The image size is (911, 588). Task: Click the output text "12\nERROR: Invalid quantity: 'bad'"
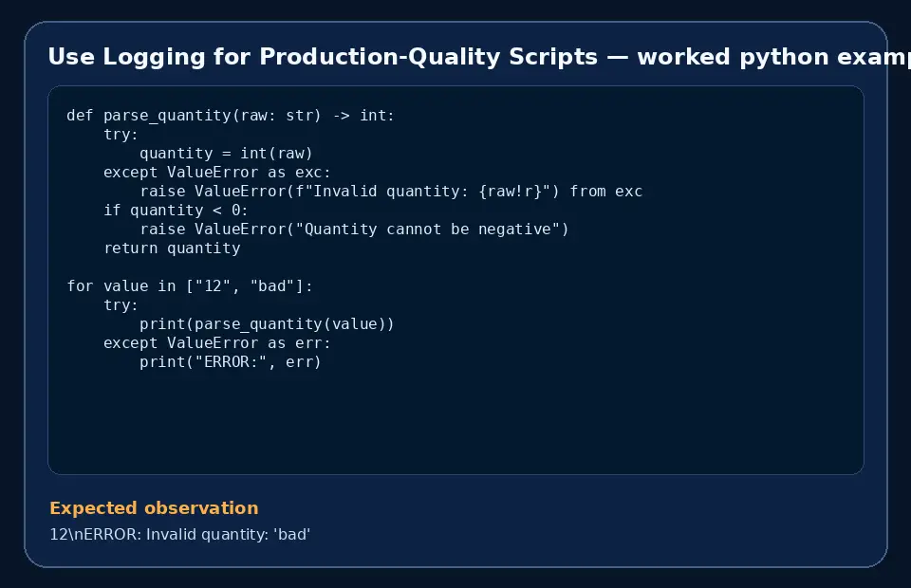click(x=180, y=534)
